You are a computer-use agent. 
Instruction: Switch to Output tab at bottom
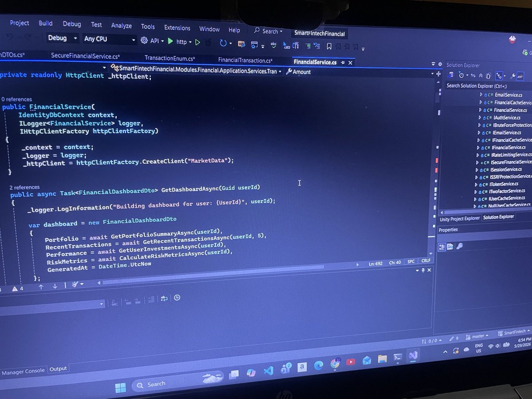pyautogui.click(x=58, y=368)
